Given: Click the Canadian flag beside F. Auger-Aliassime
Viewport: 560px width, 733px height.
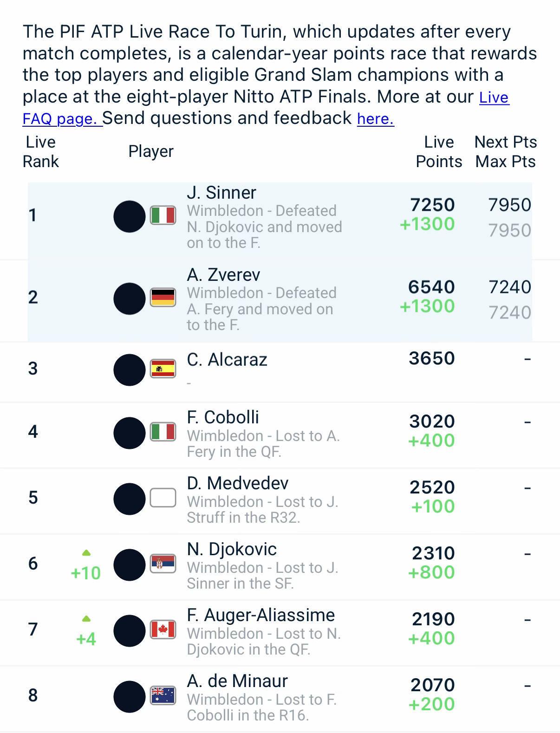Looking at the screenshot, I should (x=163, y=630).
